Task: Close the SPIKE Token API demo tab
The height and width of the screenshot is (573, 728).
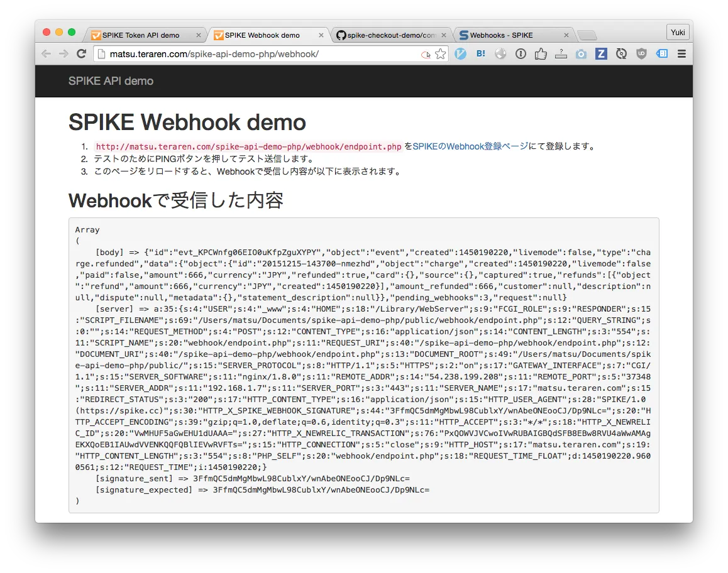Action: click(x=198, y=35)
